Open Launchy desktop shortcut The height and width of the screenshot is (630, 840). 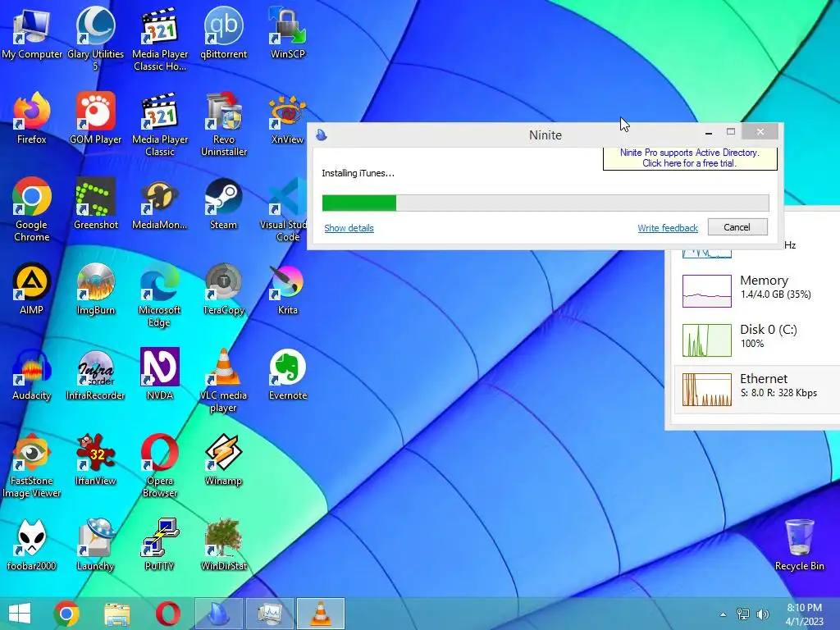click(95, 545)
